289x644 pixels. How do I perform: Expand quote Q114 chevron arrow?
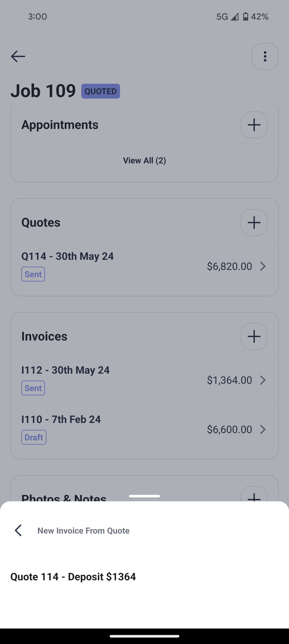tap(263, 266)
